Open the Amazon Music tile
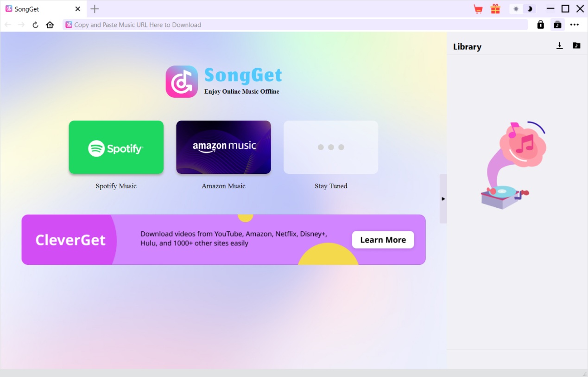 (223, 147)
